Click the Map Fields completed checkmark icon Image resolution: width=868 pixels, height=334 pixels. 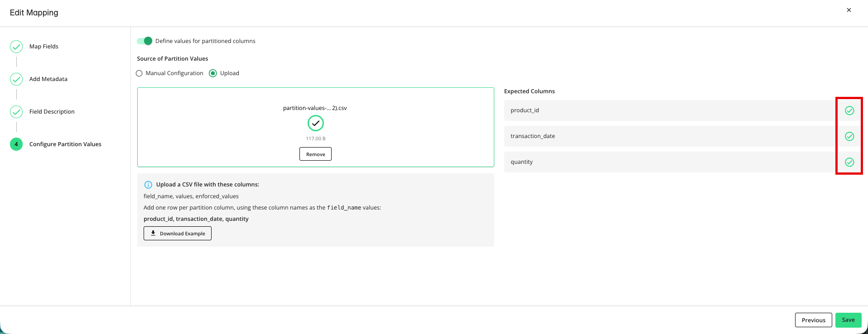point(16,47)
